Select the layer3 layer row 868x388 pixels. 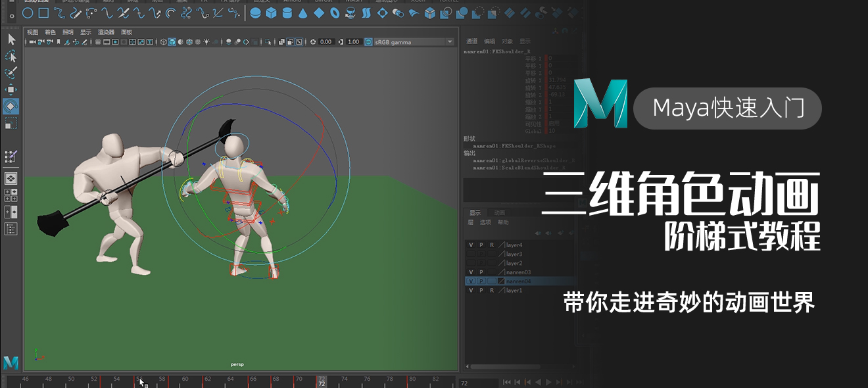(519, 254)
